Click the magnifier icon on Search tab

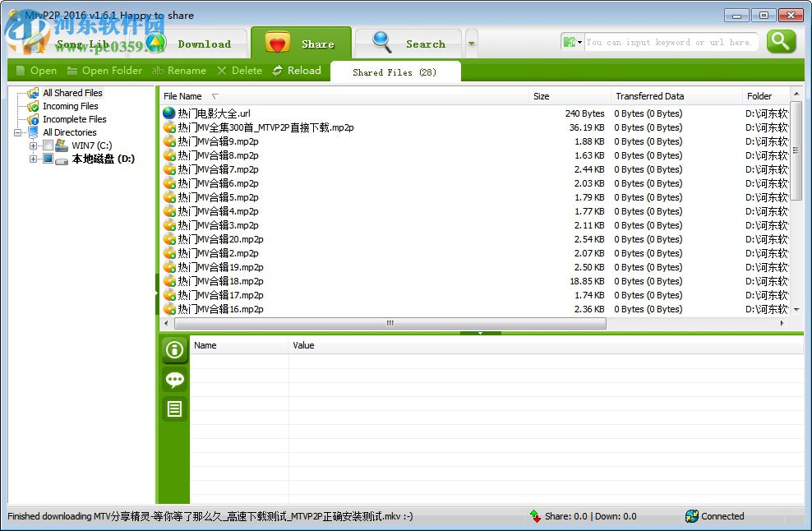click(382, 42)
